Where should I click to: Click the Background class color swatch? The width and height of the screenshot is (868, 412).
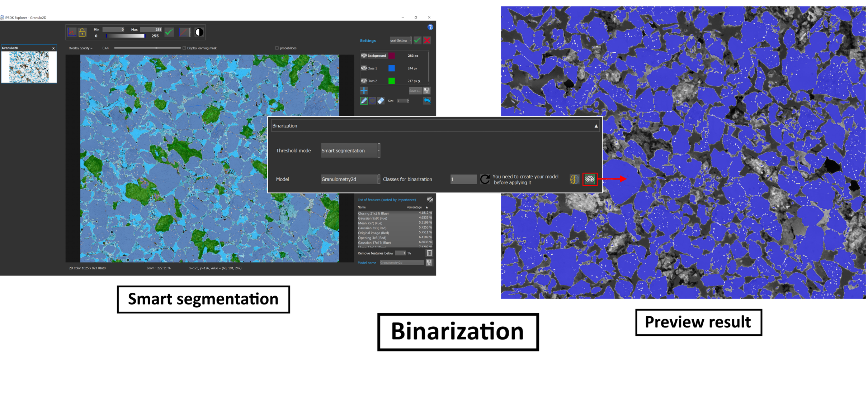click(392, 56)
